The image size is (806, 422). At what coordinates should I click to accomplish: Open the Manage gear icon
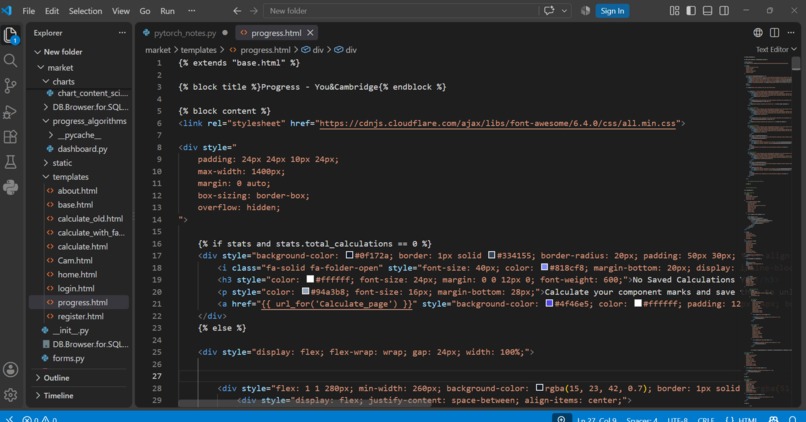[10, 395]
